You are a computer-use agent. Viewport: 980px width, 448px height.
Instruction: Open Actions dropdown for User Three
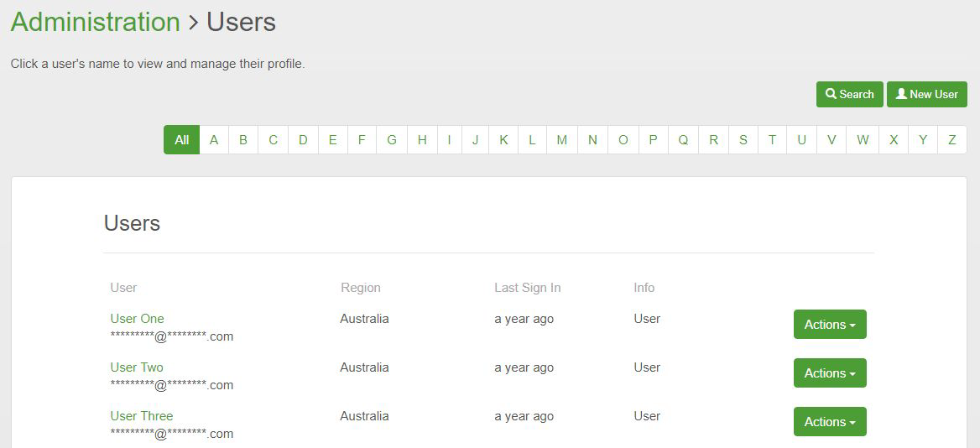pyautogui.click(x=830, y=422)
